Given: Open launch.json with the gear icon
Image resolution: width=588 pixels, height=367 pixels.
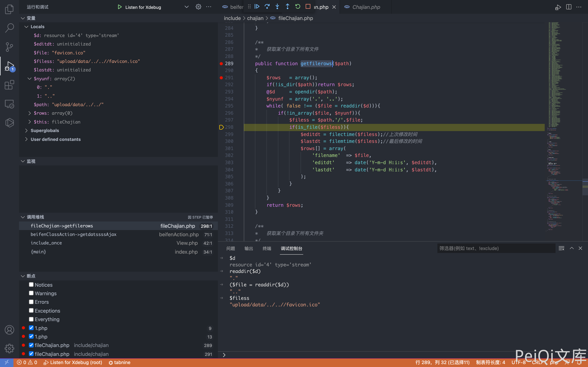Looking at the screenshot, I should tap(198, 7).
